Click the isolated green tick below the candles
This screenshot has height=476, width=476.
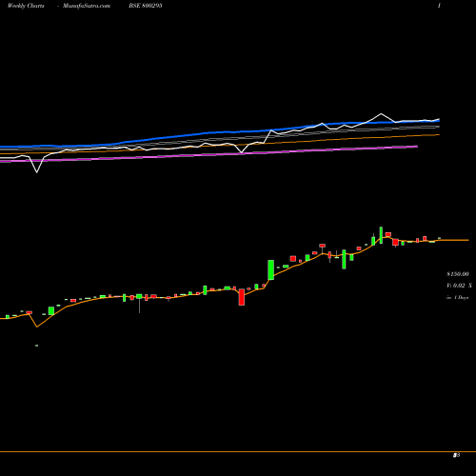pyautogui.click(x=37, y=346)
